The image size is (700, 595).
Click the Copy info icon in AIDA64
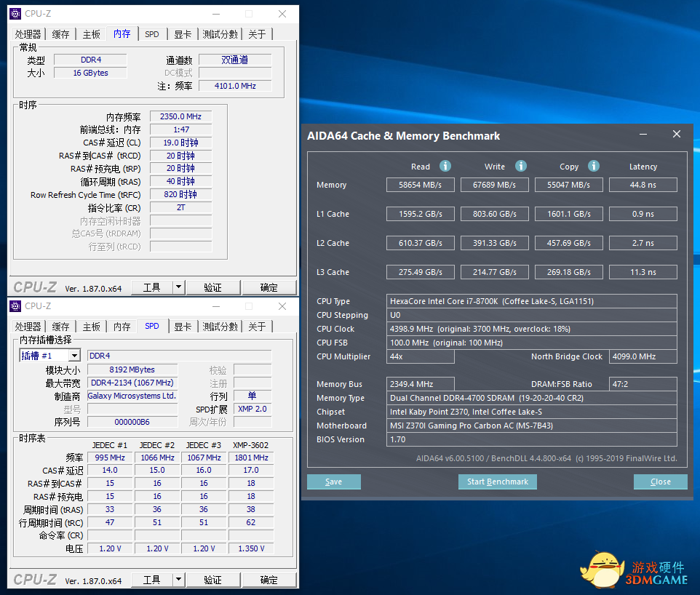(593, 166)
